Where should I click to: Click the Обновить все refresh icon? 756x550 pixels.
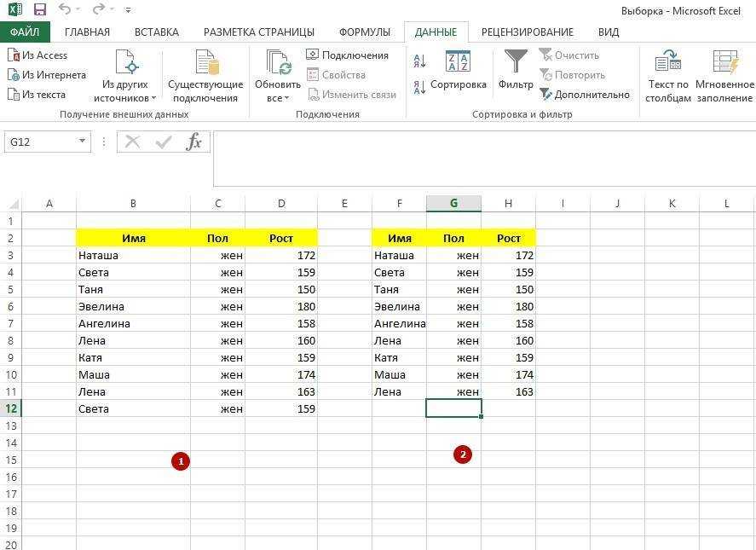point(278,63)
